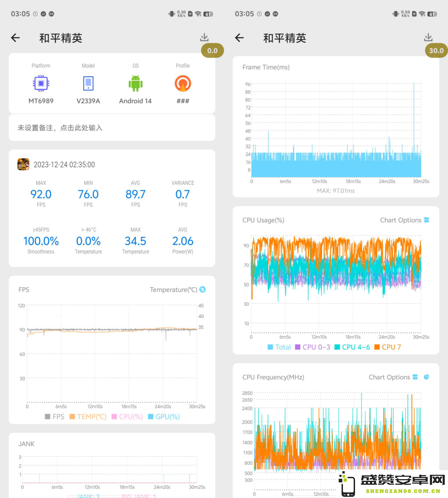
Task: Click the note input field to add remarks
Action: pos(112,128)
